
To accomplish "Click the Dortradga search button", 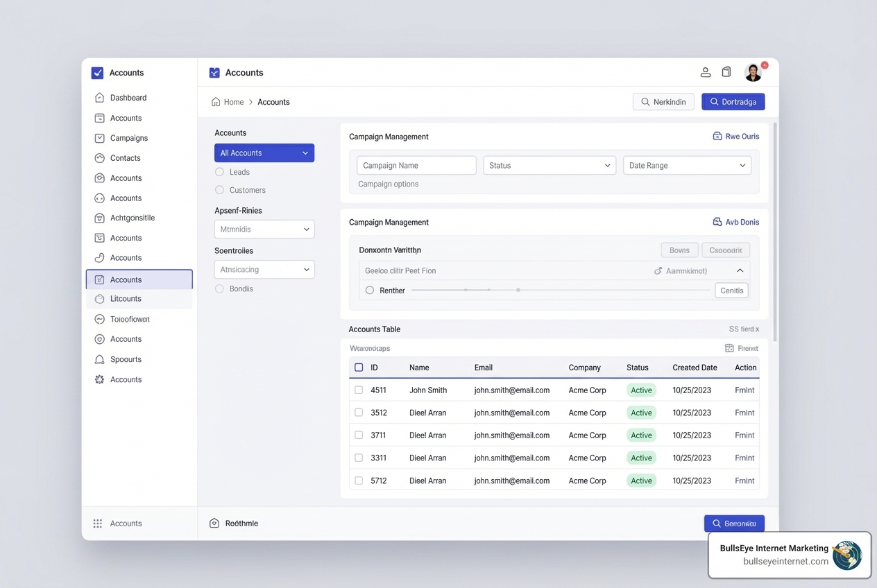I will pyautogui.click(x=733, y=101).
